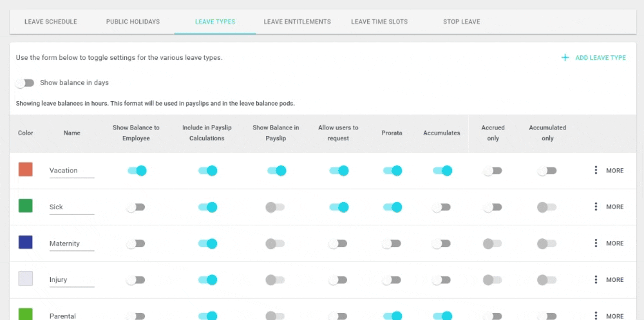Click ADD LEAVE TYPE button
644x320 pixels.
coord(594,58)
